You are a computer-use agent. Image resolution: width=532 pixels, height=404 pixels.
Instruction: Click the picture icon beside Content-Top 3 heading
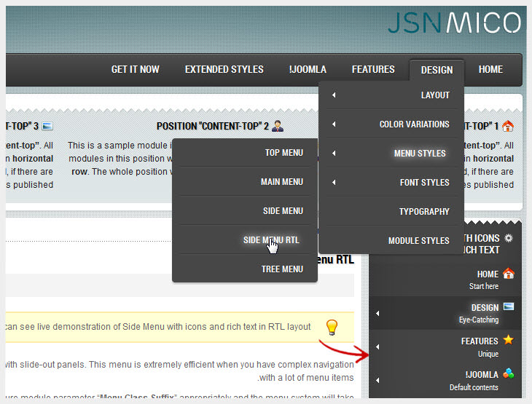48,126
